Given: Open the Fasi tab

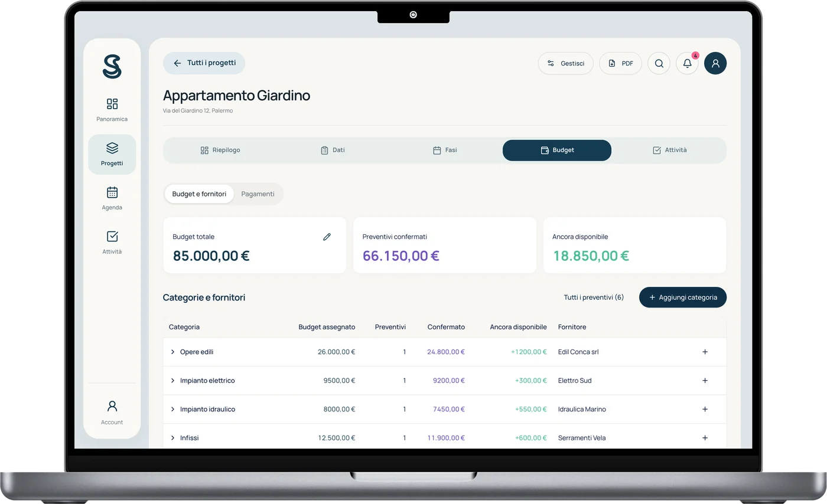Looking at the screenshot, I should [445, 150].
